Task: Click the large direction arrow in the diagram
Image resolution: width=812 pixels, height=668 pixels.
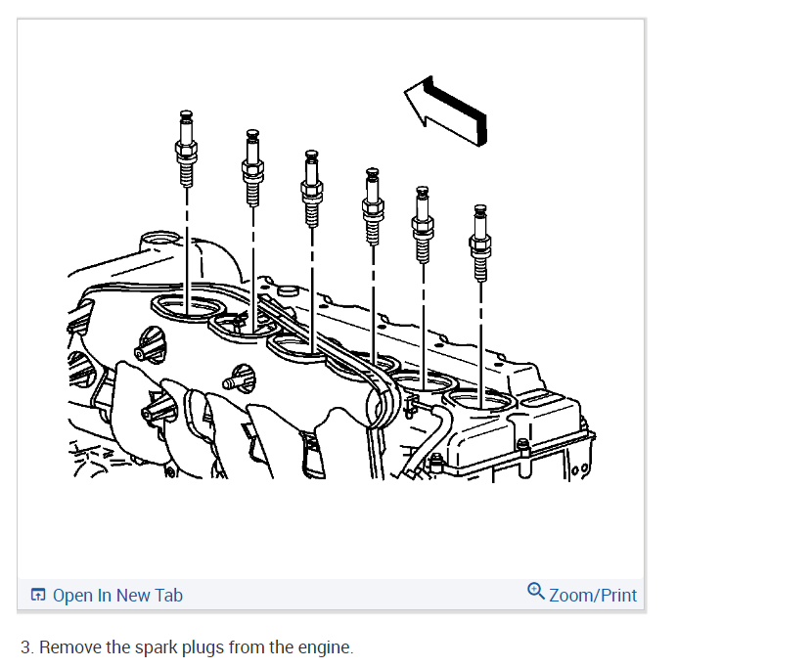Action: [x=446, y=111]
